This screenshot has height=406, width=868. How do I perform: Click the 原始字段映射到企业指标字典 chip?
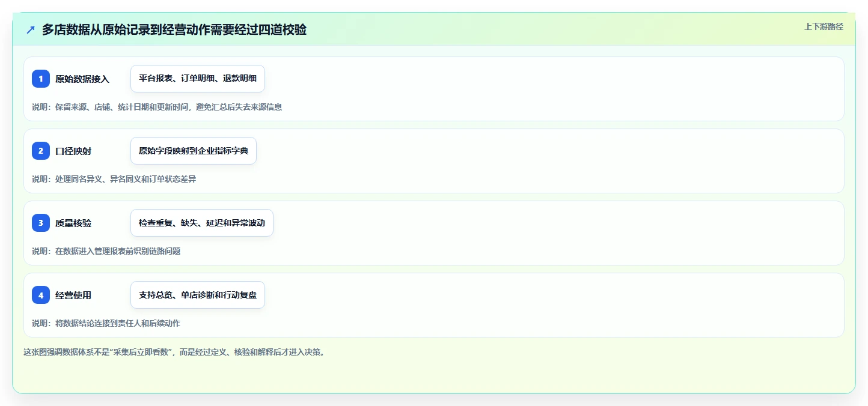(194, 151)
